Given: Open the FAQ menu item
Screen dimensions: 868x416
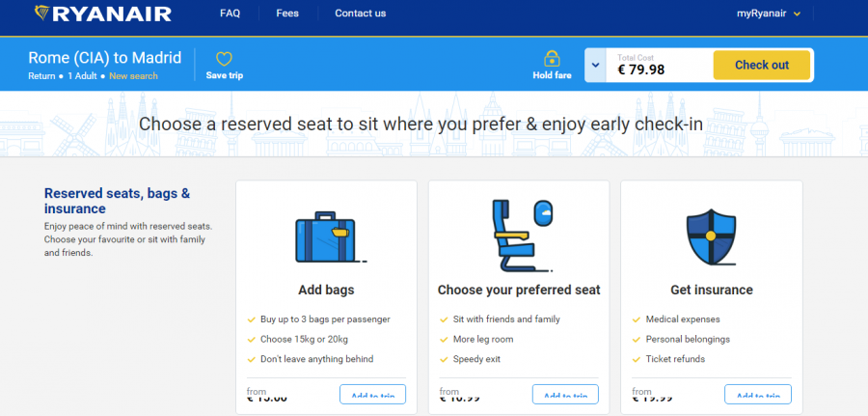Looking at the screenshot, I should coord(230,14).
